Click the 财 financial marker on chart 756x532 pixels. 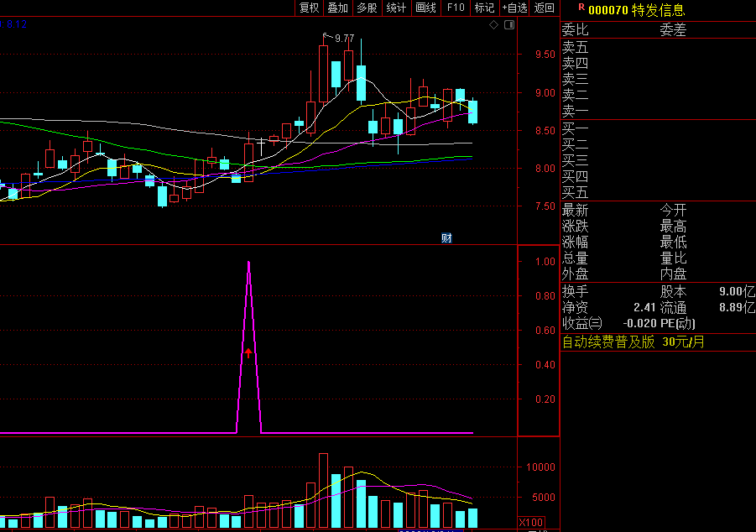[446, 237]
